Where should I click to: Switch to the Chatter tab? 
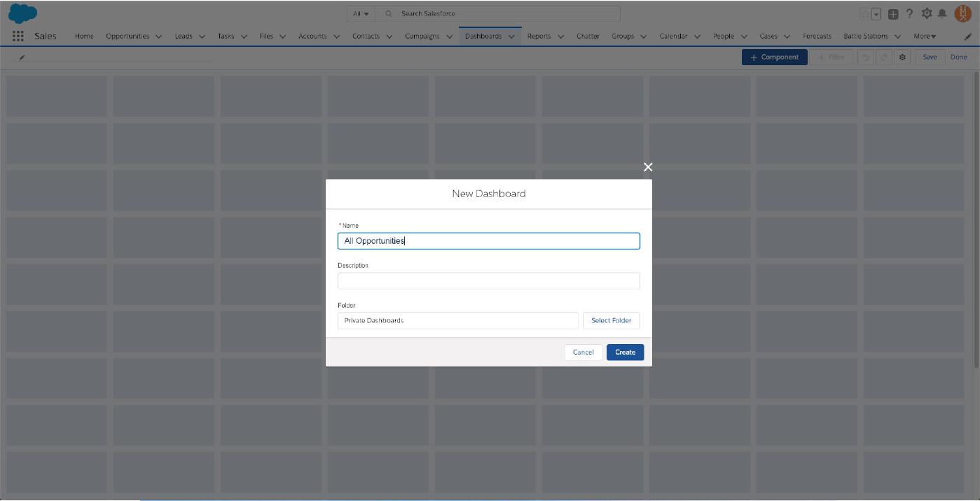click(587, 36)
